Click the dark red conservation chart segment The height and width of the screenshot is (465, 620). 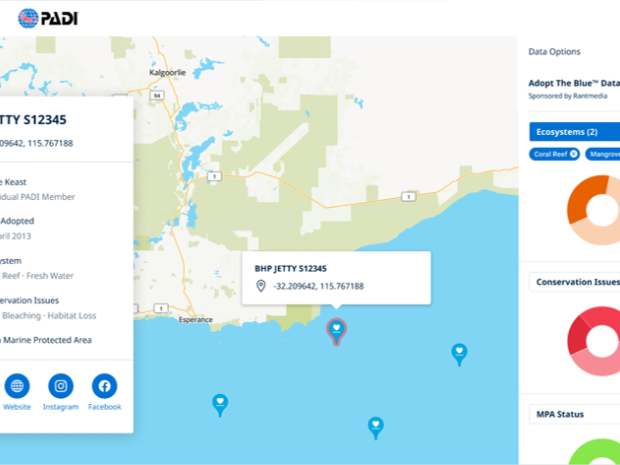click(x=577, y=337)
